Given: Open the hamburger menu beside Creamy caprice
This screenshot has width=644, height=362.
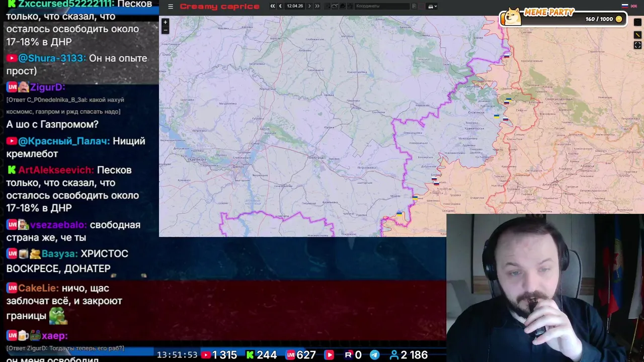Looking at the screenshot, I should [x=171, y=7].
